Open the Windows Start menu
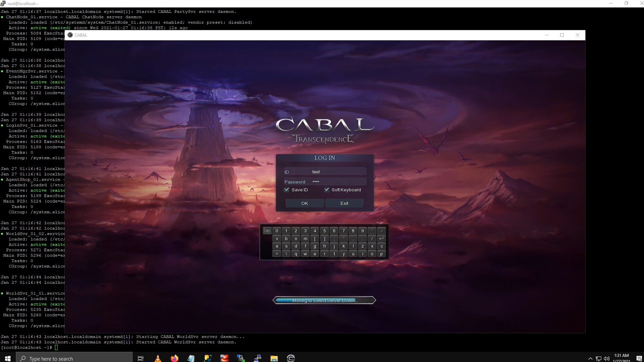The width and height of the screenshot is (644, 362). [x=8, y=358]
